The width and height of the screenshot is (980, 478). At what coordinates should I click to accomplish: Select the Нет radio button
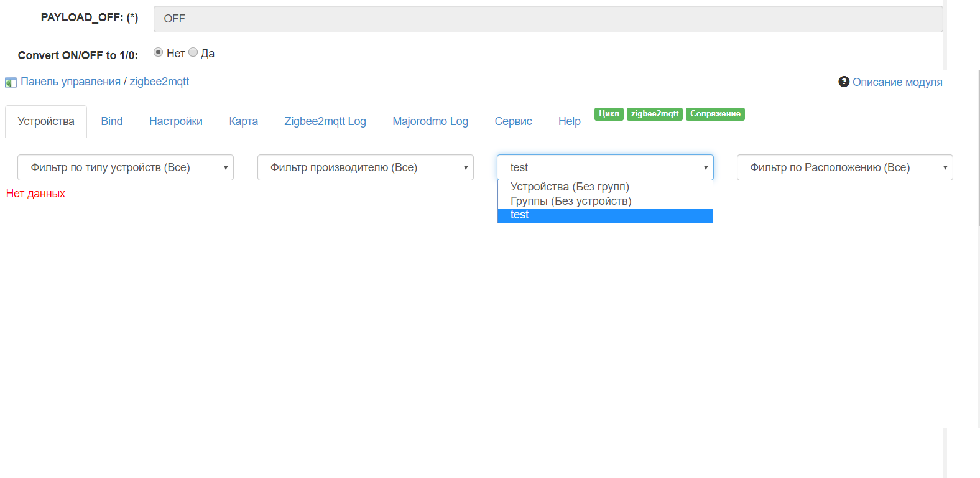tap(159, 52)
